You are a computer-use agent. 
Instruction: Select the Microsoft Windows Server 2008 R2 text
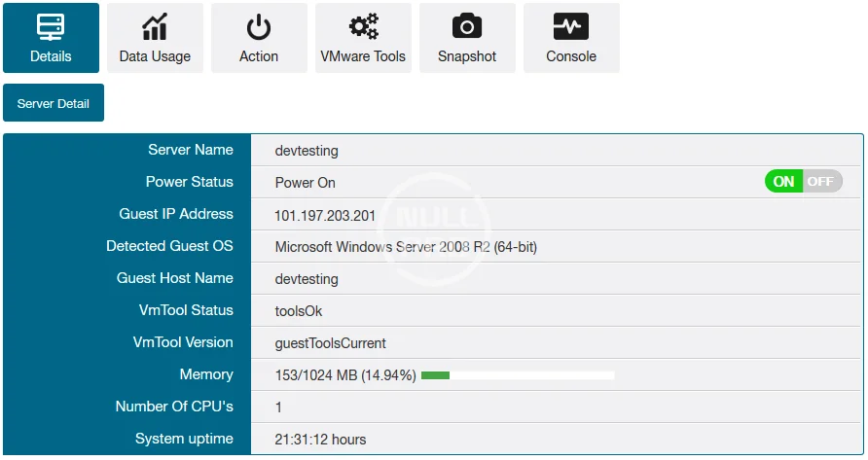406,247
